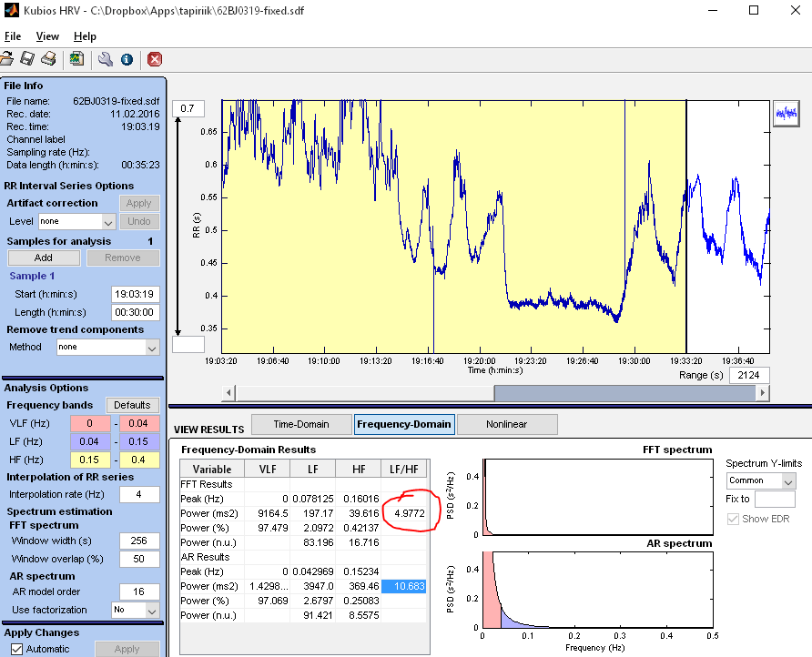Open the trend removal Method dropdown
This screenshot has width=812, height=657.
click(x=107, y=347)
